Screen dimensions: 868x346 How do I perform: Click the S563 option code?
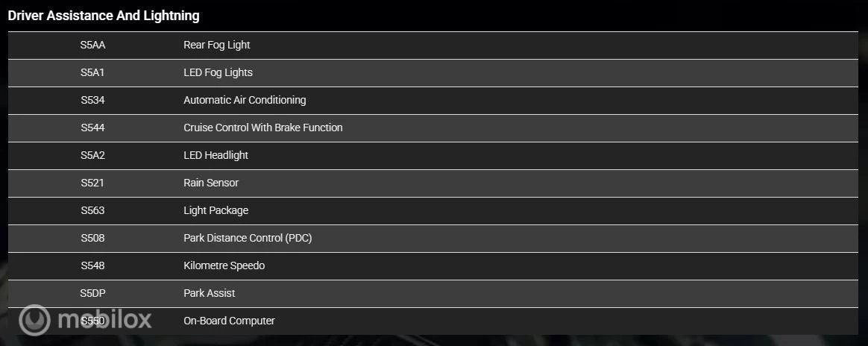92,210
